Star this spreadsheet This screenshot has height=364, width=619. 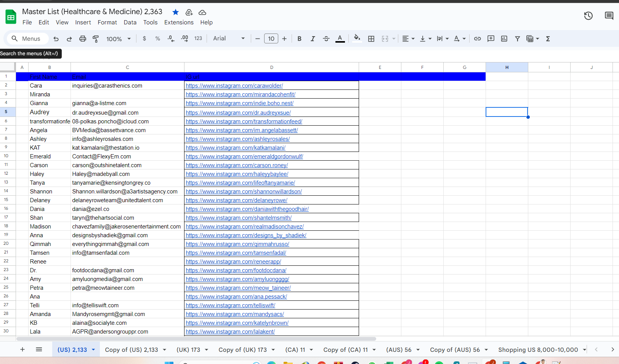[x=176, y=12]
